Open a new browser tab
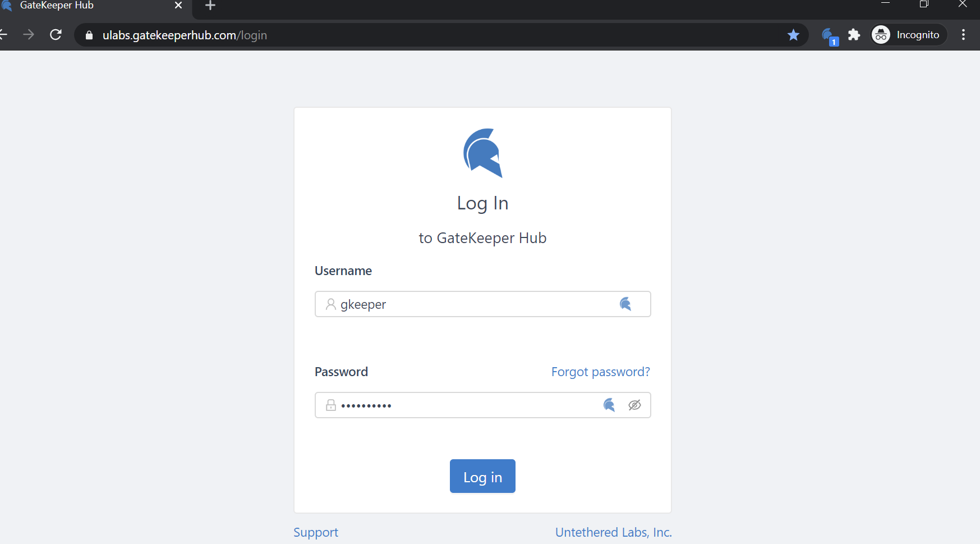The image size is (980, 544). [x=210, y=6]
